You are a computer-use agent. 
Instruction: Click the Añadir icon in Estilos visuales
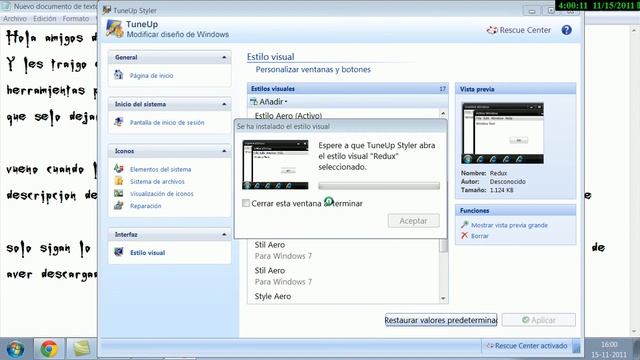(254, 102)
